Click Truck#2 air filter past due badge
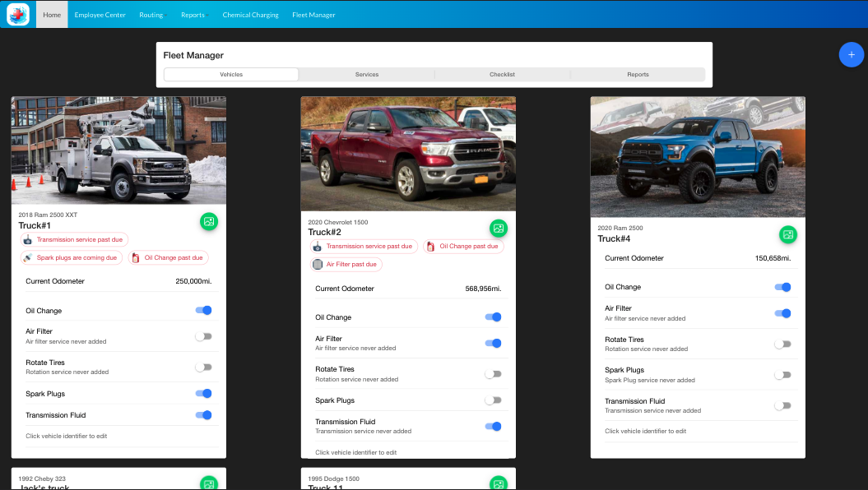 tap(346, 265)
